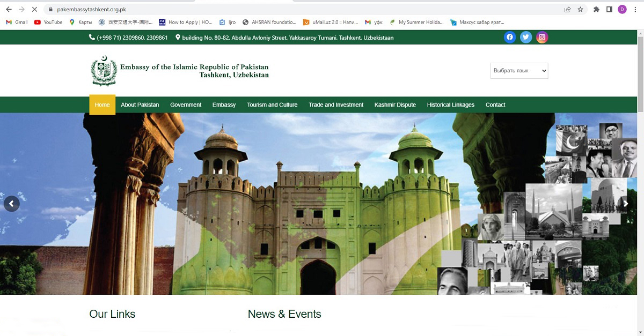644x336 pixels.
Task: Open the Government menu
Action: [x=186, y=104]
